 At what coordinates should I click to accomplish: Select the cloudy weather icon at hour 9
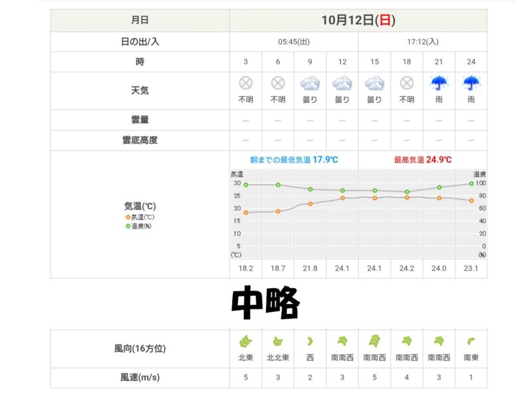click(x=310, y=84)
